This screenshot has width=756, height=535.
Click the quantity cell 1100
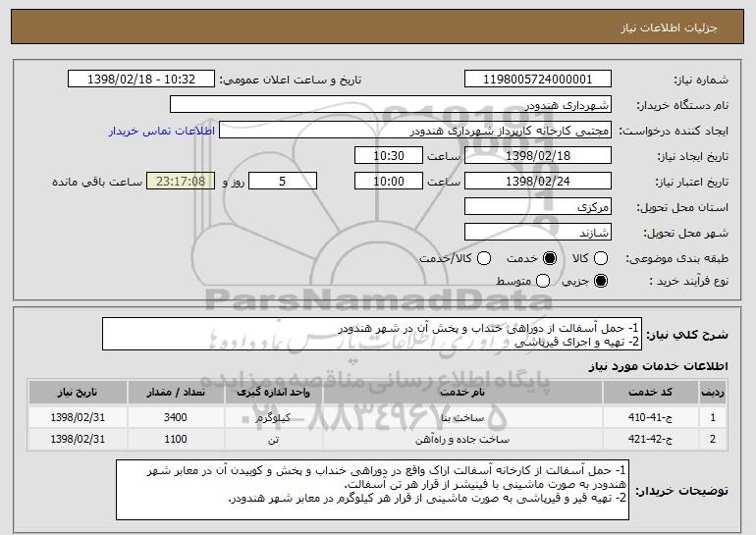coord(176,439)
